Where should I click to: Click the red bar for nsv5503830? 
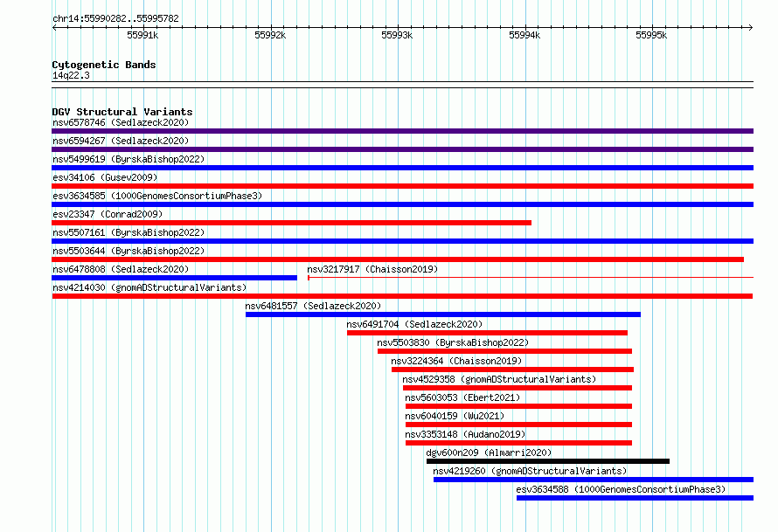[504, 351]
